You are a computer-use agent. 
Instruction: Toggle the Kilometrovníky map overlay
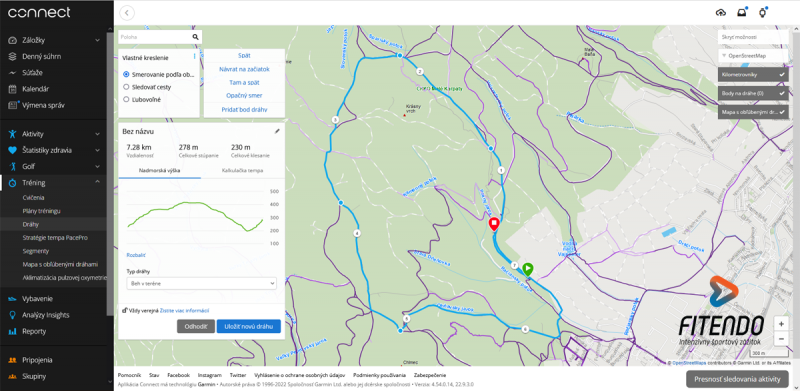(x=753, y=75)
